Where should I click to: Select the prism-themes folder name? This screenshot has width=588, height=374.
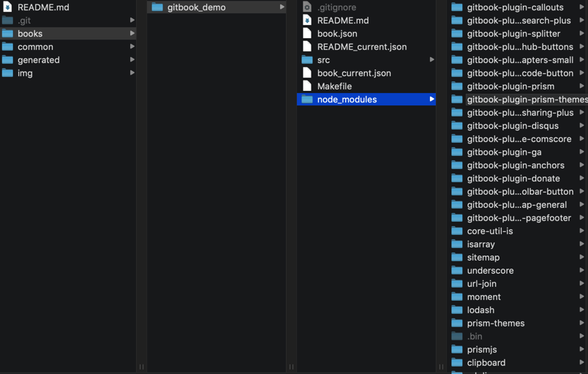tap(496, 323)
